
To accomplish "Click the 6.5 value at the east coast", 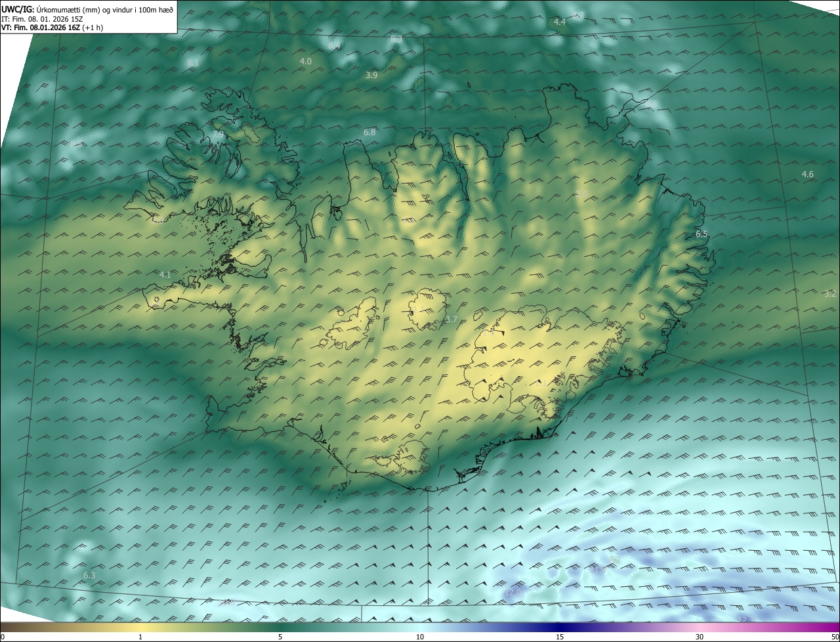I will coord(702,234).
